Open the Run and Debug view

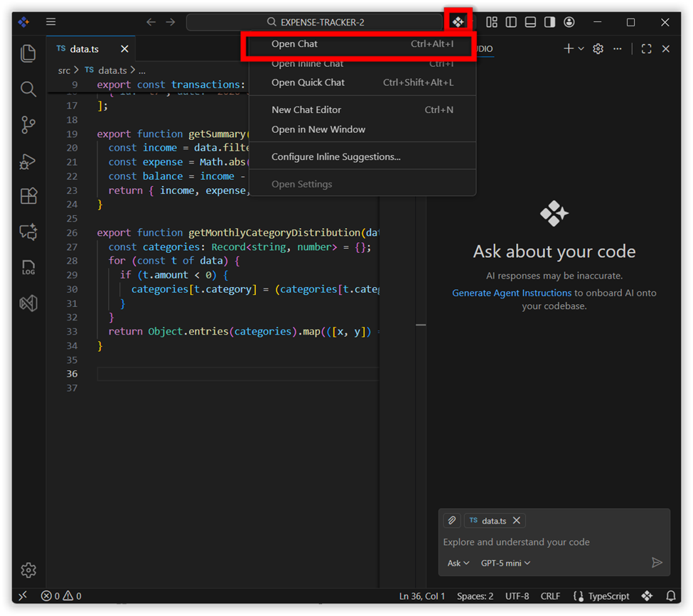28,161
